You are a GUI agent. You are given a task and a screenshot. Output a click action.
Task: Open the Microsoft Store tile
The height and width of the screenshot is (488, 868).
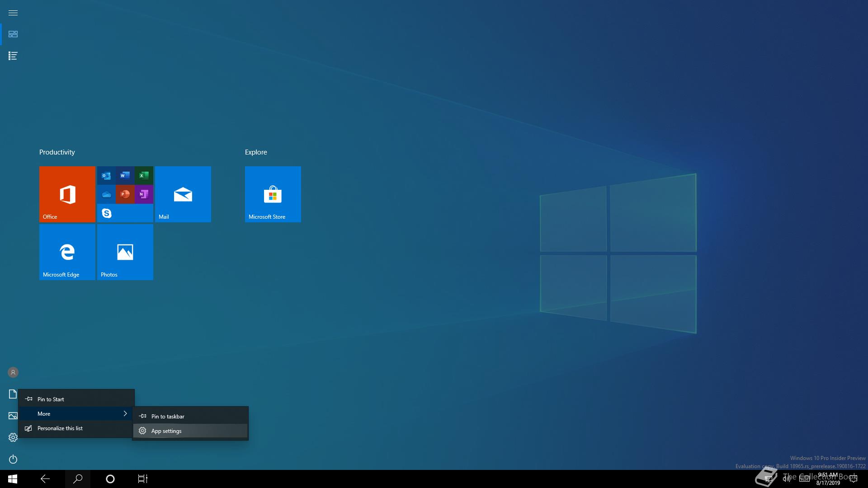click(273, 194)
